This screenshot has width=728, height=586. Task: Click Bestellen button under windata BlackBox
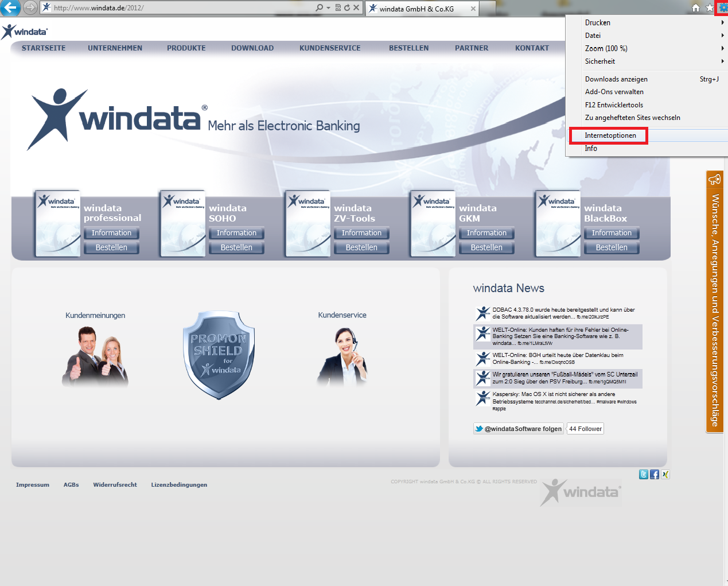(x=612, y=247)
